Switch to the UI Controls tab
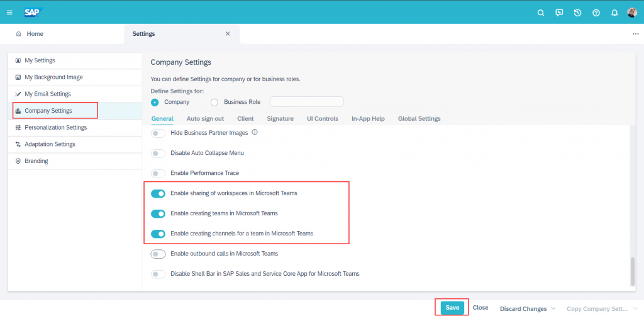This screenshot has height=316, width=644. 323,119
